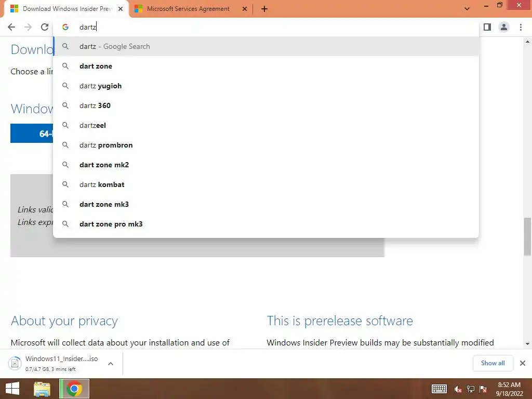This screenshot has width=532, height=399.
Task: Click the blue 64-bit download button
Action: 32,134
